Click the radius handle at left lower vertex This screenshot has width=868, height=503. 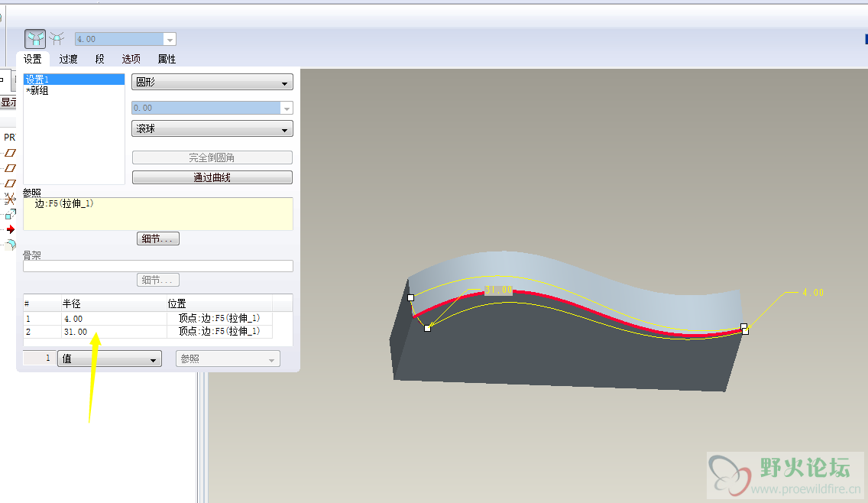pos(427,329)
